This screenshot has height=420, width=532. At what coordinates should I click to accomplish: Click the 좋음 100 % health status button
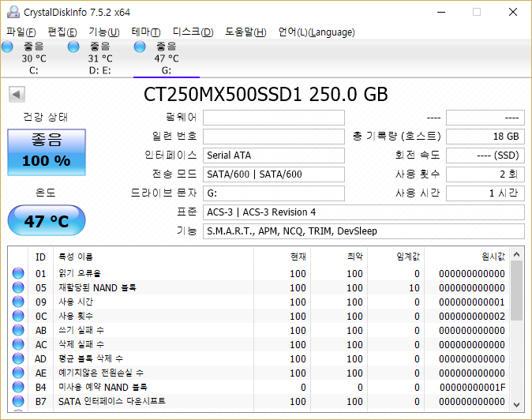tap(47, 152)
